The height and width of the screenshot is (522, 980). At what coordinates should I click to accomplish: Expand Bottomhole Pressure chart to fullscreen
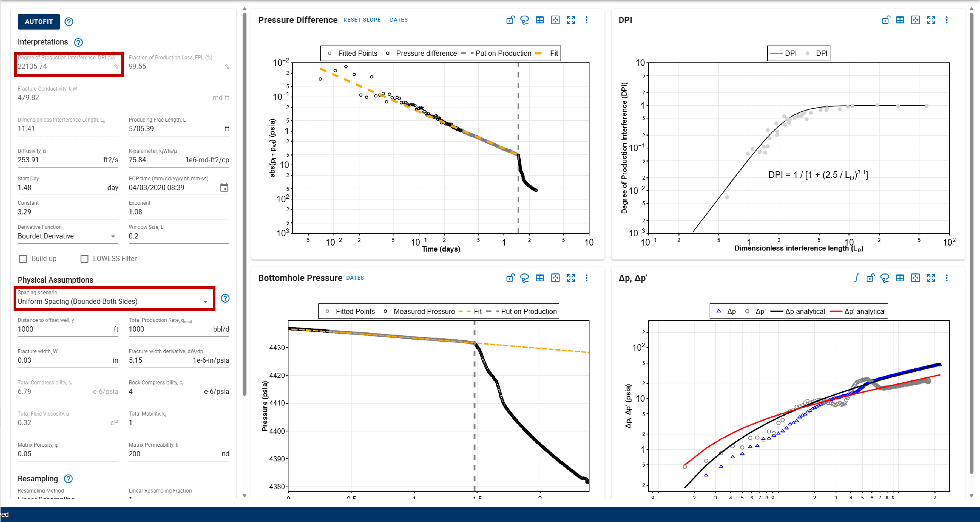(x=571, y=278)
